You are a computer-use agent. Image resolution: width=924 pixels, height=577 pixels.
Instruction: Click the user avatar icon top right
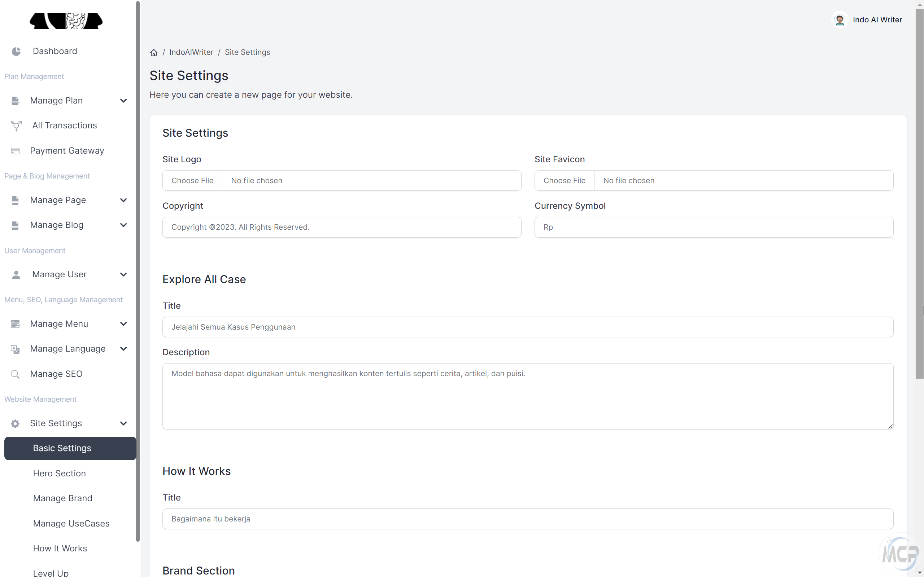(840, 20)
